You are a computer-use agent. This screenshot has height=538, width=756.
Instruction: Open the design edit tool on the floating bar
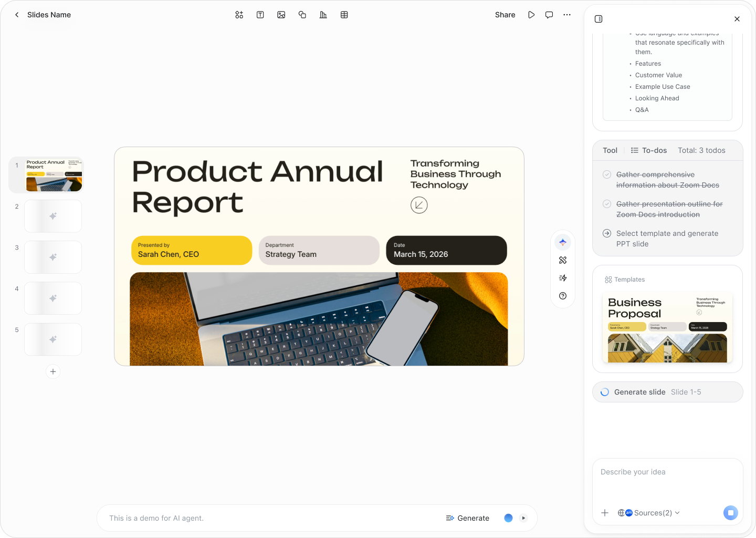click(x=562, y=260)
